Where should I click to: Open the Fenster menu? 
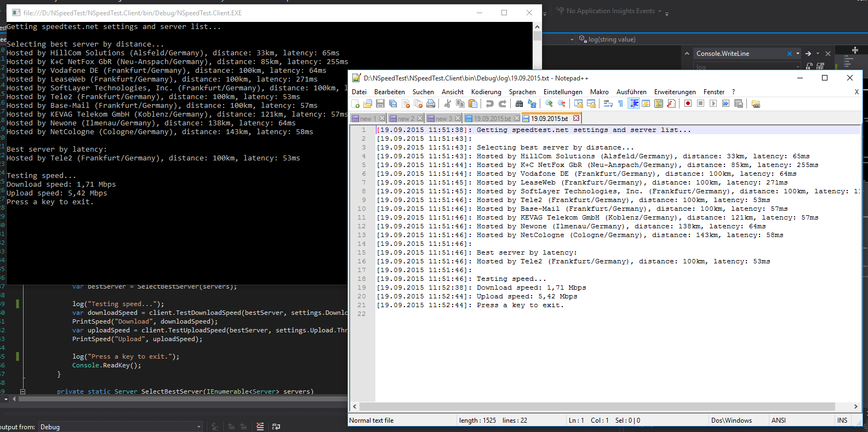(714, 92)
